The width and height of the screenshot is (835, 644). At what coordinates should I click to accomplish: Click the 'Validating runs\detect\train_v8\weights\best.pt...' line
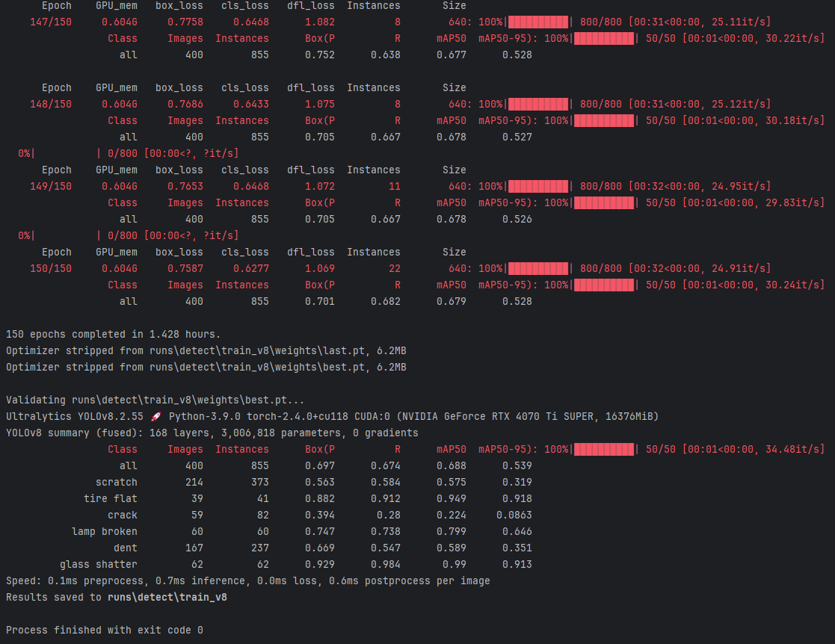coord(155,400)
